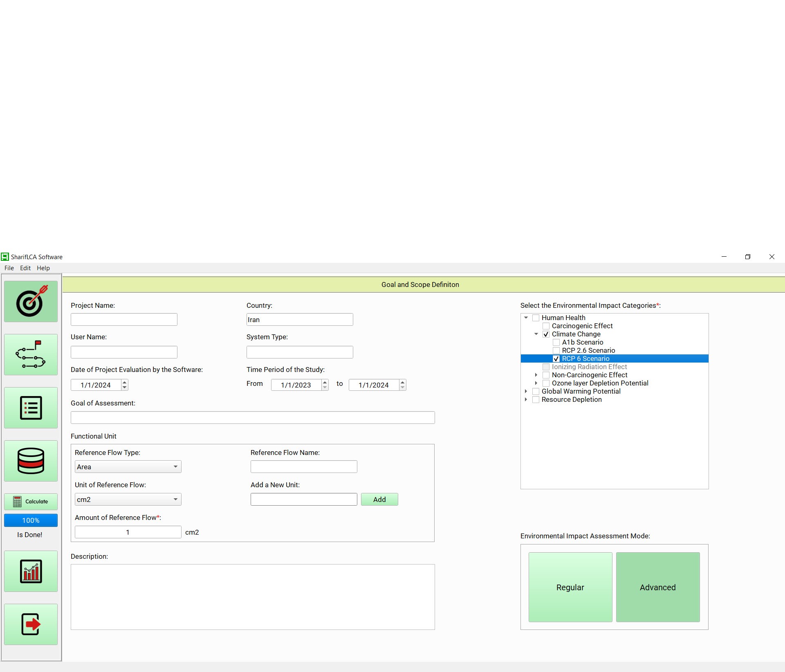This screenshot has width=785, height=672.
Task: Open the process flow route icon
Action: tap(31, 354)
